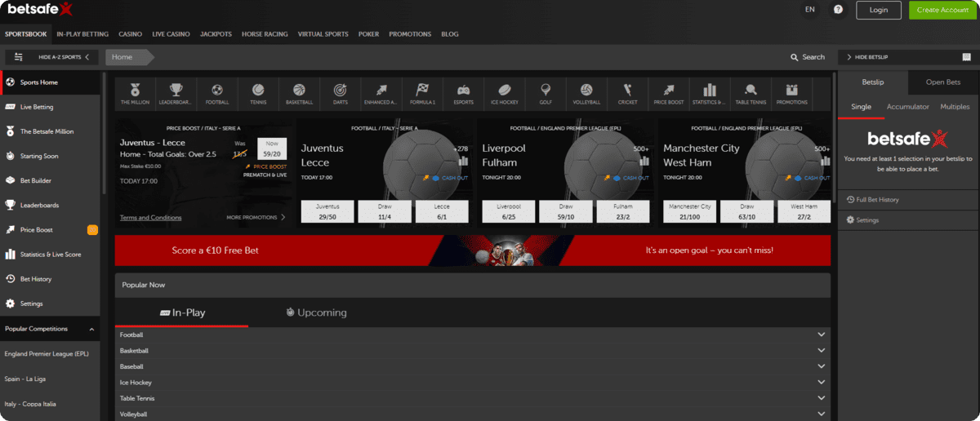Open Bet Builder in sidebar
The height and width of the screenshot is (421, 980).
[x=50, y=180]
